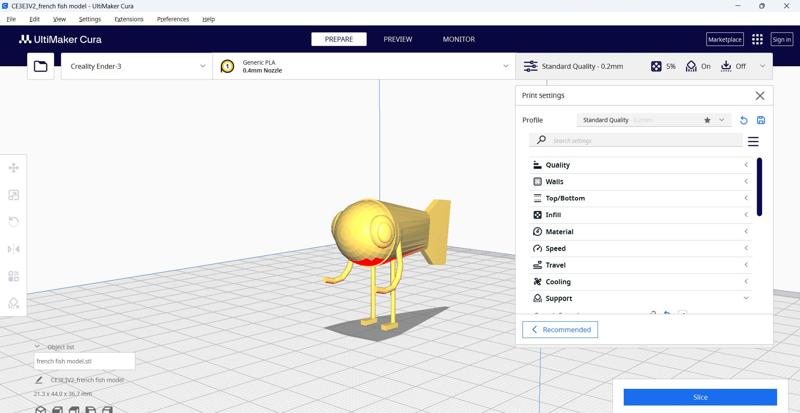
Task: Open the Standard Quality profile dropdown
Action: coord(654,120)
